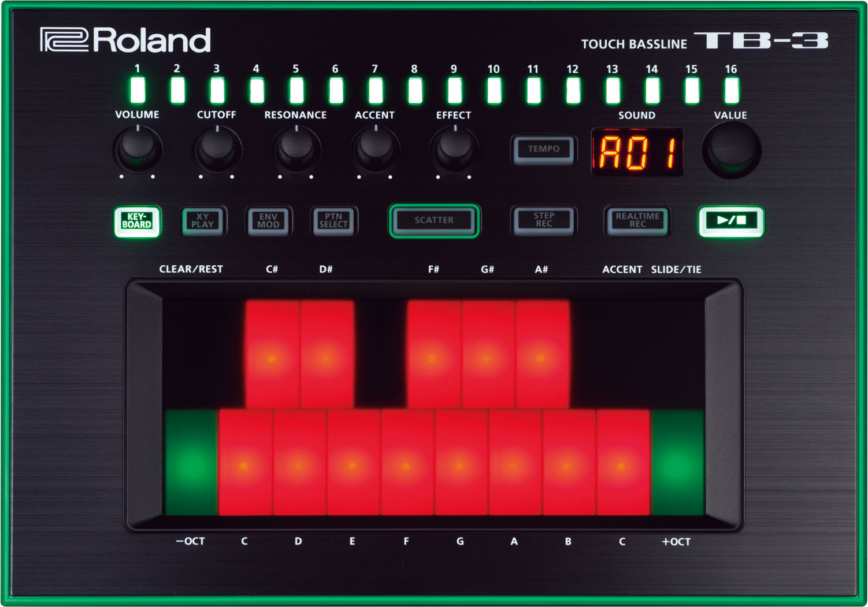
Task: Tap the TEMPO button
Action: click(542, 149)
